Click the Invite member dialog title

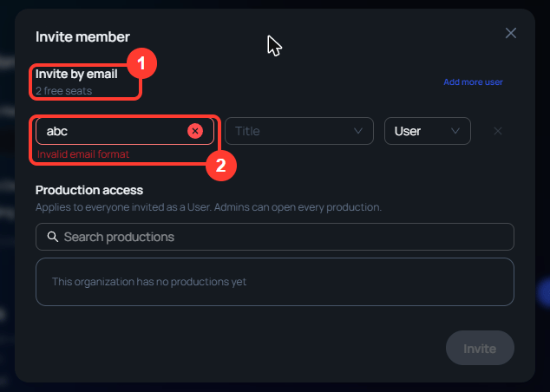pyautogui.click(x=82, y=36)
